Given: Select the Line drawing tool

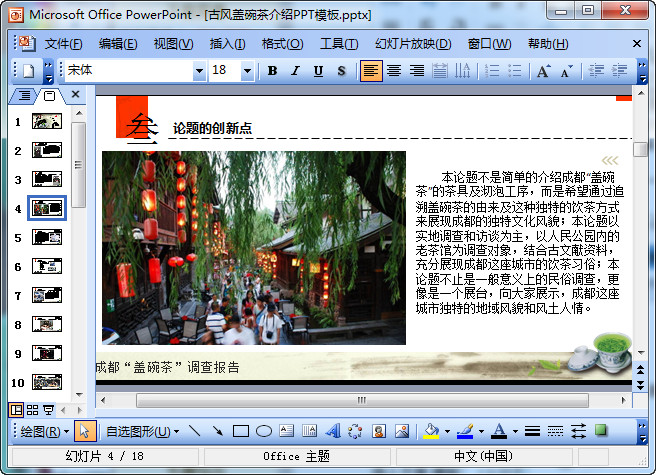Looking at the screenshot, I should coord(195,431).
